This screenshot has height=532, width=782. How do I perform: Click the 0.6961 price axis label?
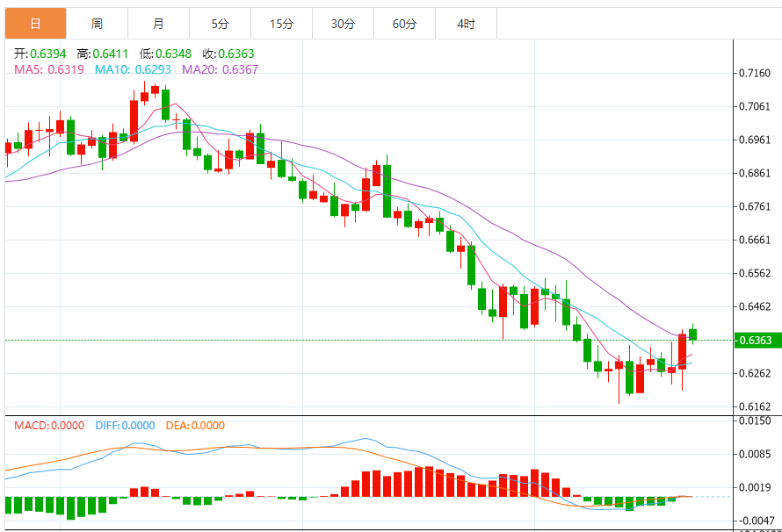[x=755, y=140]
